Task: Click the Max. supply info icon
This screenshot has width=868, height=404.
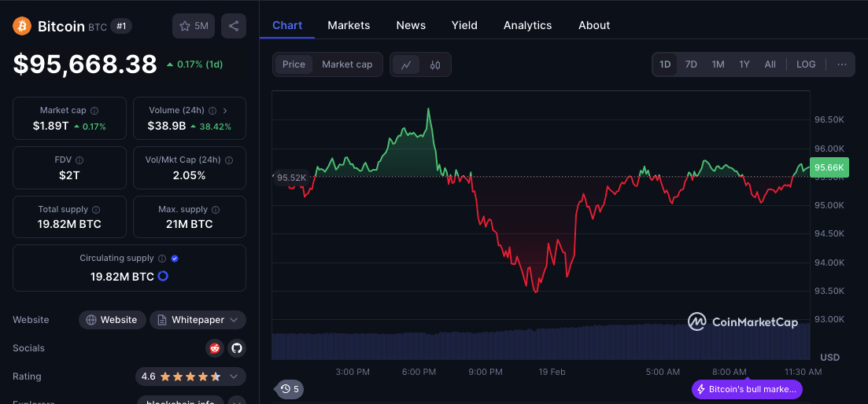Action: tap(216, 210)
